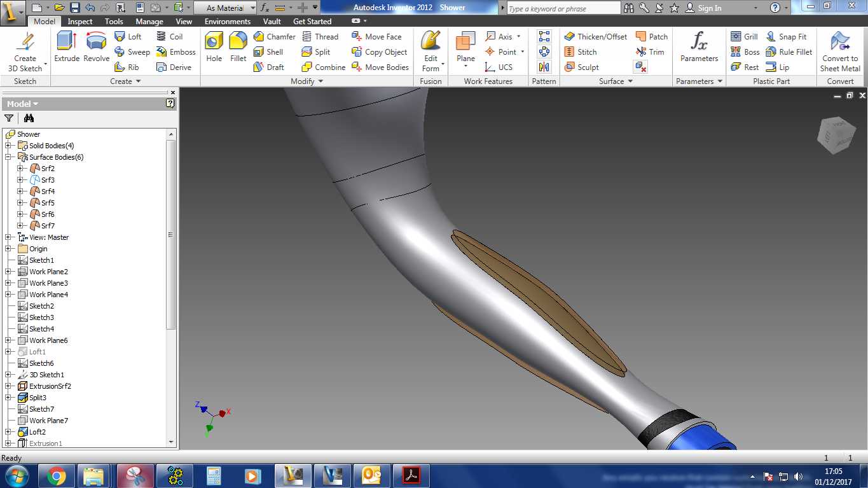Click the keyword search input field

[x=563, y=8]
